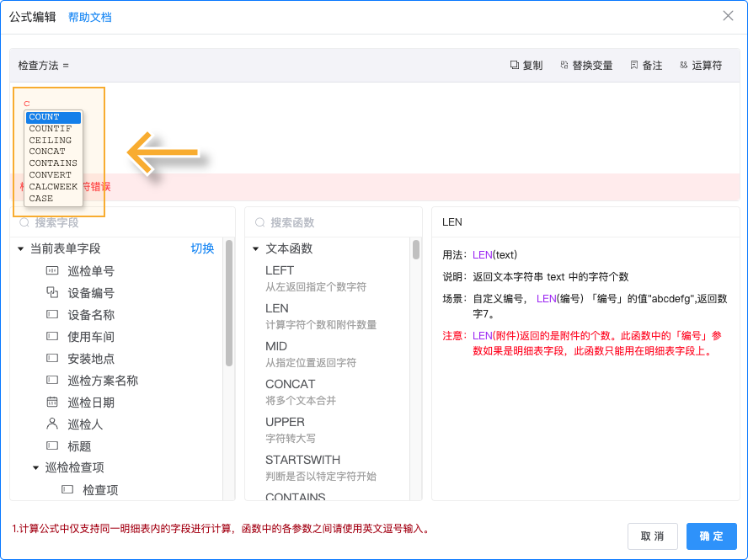Image resolution: width=748 pixels, height=560 pixels.
Task: Open the 运算符 operator picker icon
Action: coord(682,65)
